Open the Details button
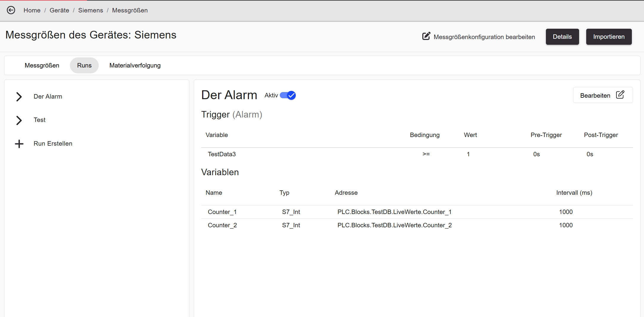The height and width of the screenshot is (317, 644). (x=562, y=37)
